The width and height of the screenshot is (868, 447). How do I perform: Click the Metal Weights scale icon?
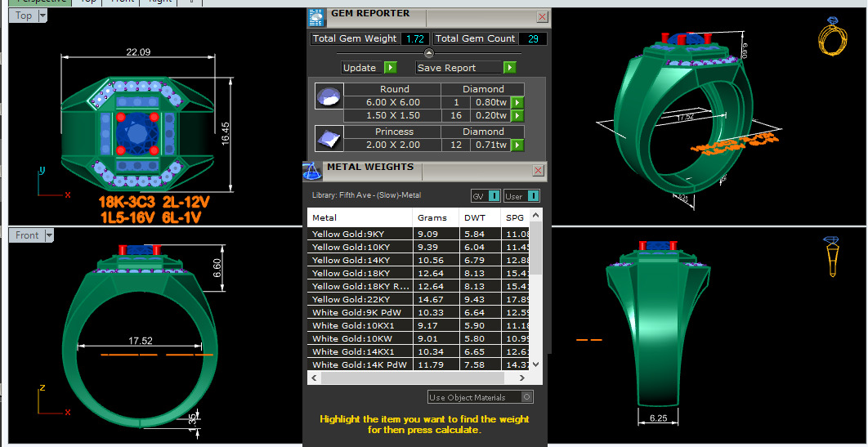311,172
